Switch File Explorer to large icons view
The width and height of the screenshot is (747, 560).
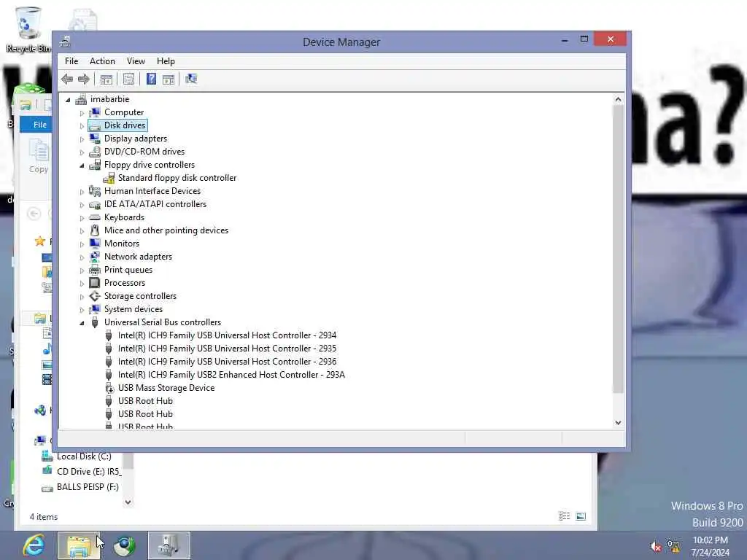click(581, 516)
